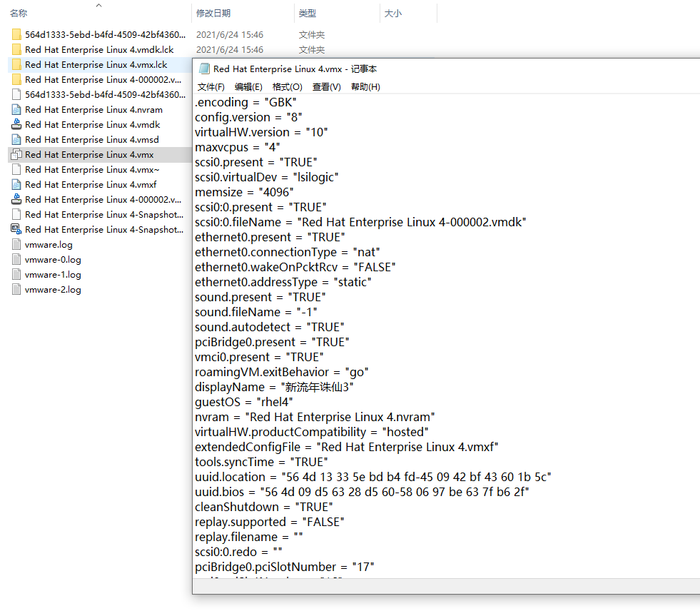Click the 类型 column header
The height and width of the screenshot is (616, 700).
tap(308, 14)
